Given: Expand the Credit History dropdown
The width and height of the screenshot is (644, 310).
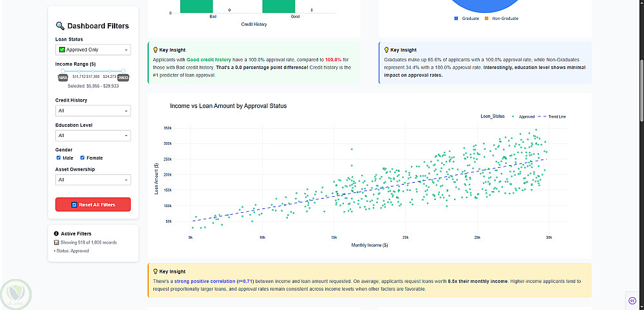Looking at the screenshot, I should (x=93, y=111).
